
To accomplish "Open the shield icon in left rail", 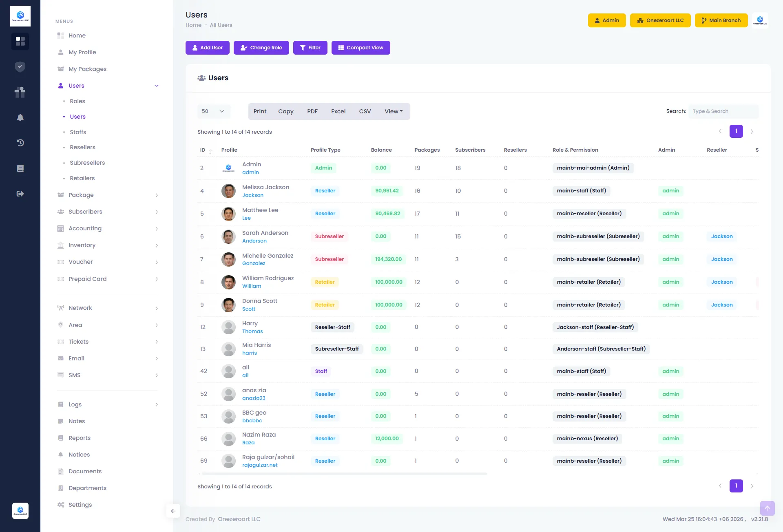I will 20,67.
